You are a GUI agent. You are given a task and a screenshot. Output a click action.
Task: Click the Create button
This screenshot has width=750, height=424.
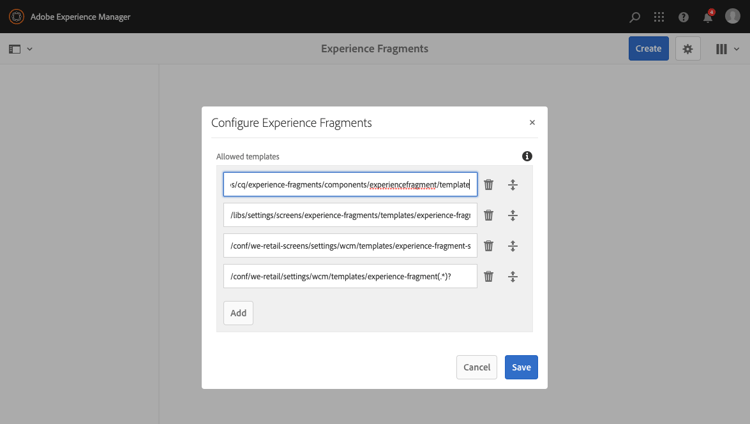click(649, 48)
